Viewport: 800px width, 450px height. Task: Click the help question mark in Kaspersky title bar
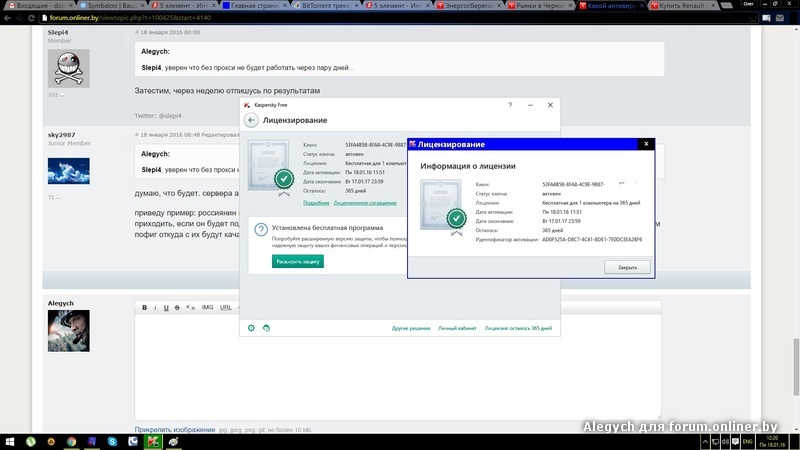coord(511,104)
